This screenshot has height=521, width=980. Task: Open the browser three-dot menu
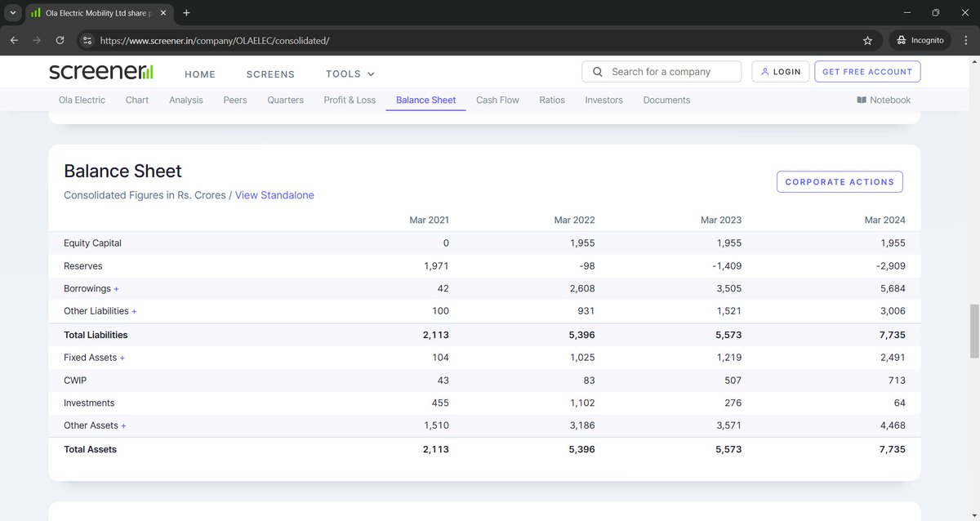(965, 40)
